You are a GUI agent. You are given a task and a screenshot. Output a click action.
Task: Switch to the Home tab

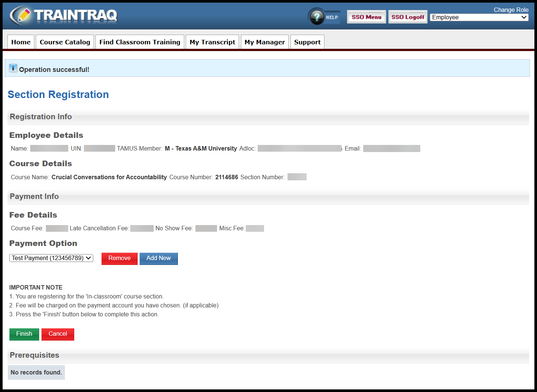[21, 42]
